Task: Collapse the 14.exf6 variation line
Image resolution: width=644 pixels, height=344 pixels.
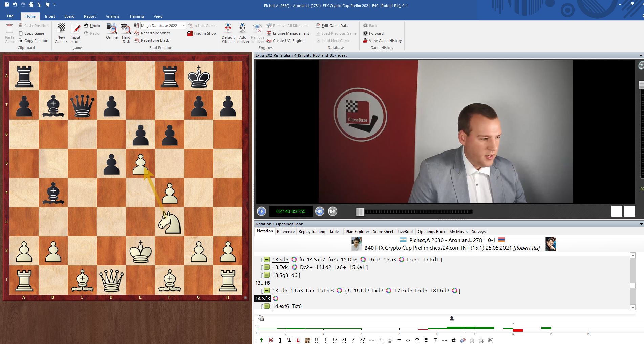Action: click(x=267, y=306)
